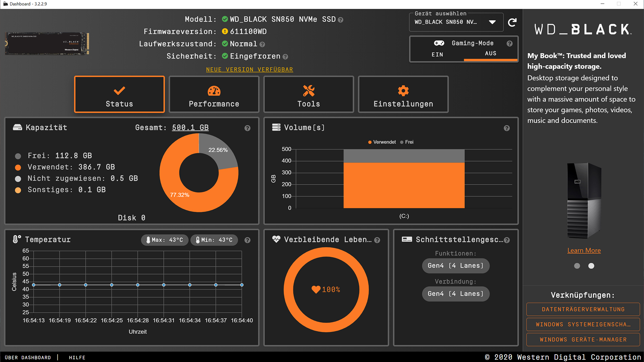This screenshot has width=644, height=362.
Task: Open WINDOWS SYSTEMEIGENSCHAFTEN shortcut
Action: [583, 324]
